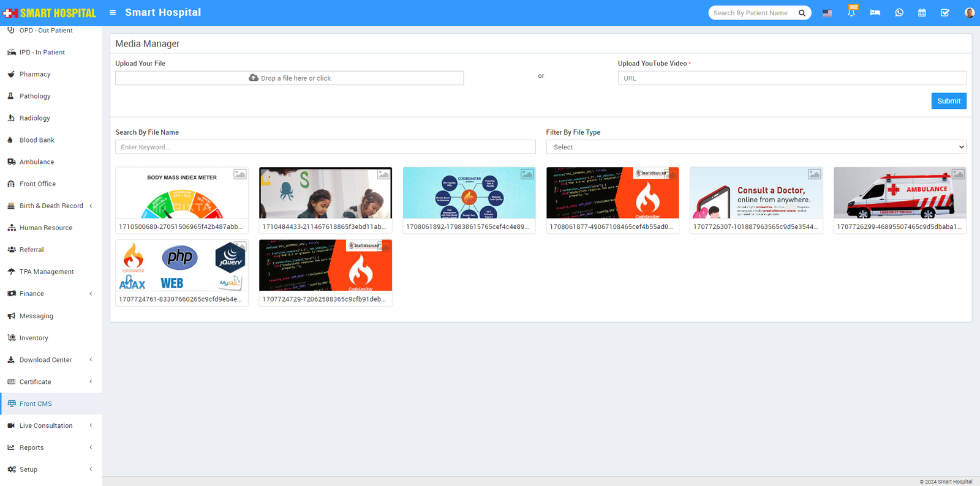Open the notifications bell icon
This screenshot has height=486, width=980.
(x=851, y=13)
